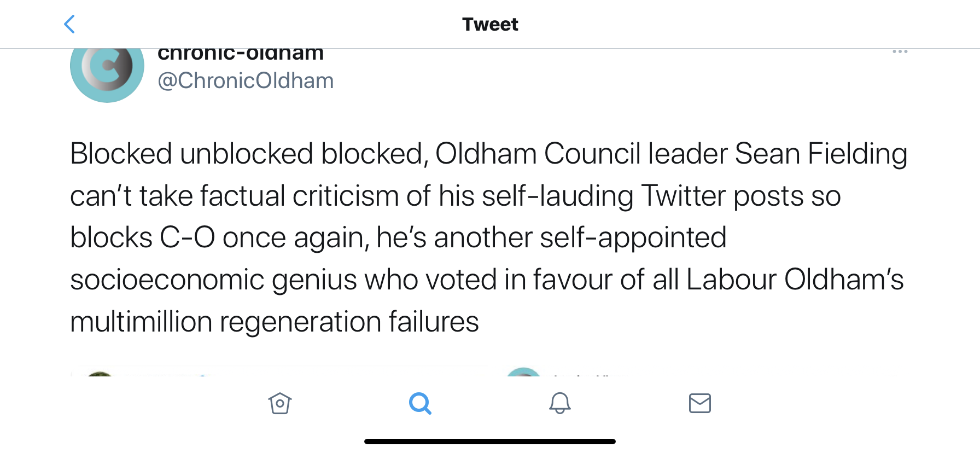This screenshot has width=980, height=453.
Task: Click the word "socioeconomic" in the tweet
Action: click(167, 280)
